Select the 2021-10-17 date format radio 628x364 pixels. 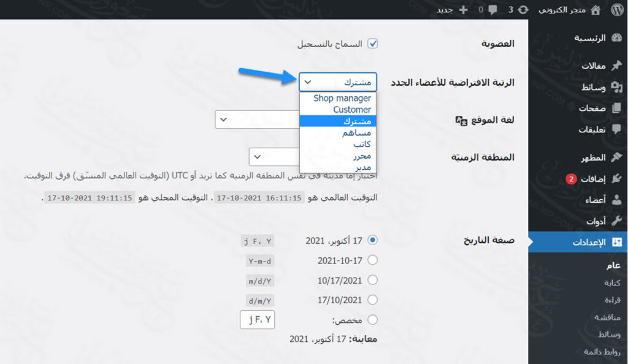[372, 260]
